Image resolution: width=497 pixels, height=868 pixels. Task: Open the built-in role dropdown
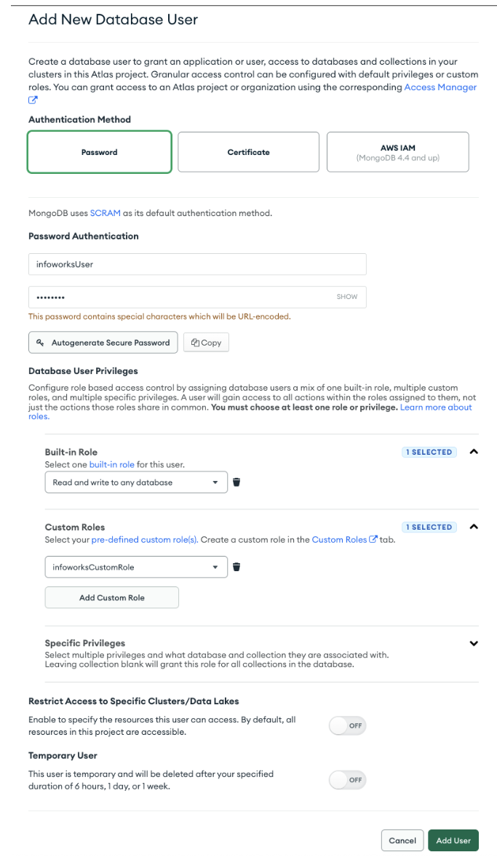tap(135, 482)
